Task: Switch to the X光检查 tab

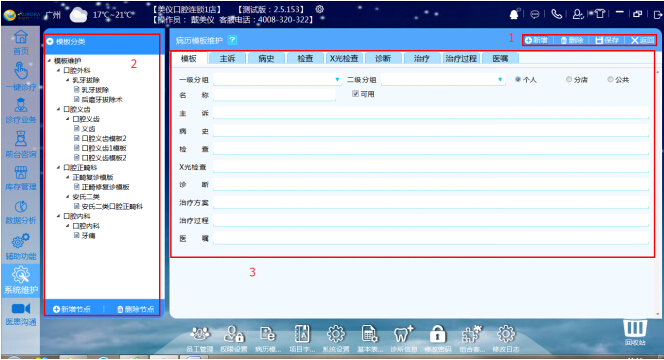Action: point(344,58)
